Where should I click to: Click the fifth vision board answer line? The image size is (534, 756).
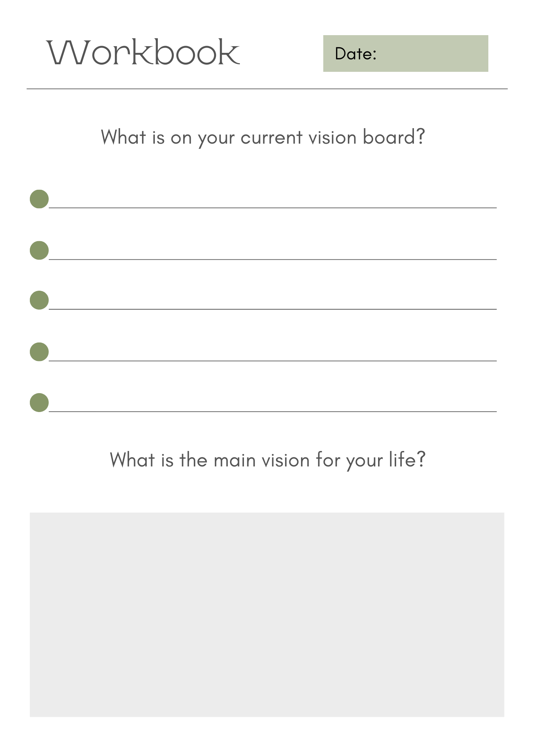click(273, 411)
